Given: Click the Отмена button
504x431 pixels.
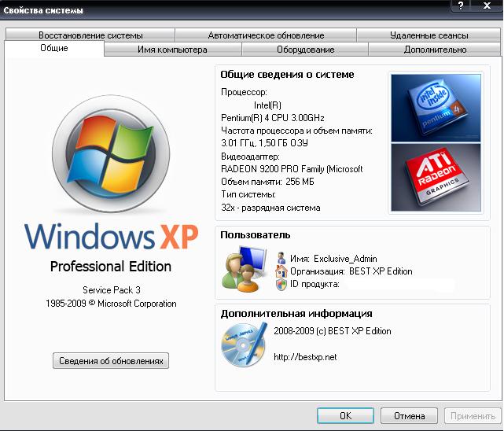Looking at the screenshot, I should pos(409,415).
